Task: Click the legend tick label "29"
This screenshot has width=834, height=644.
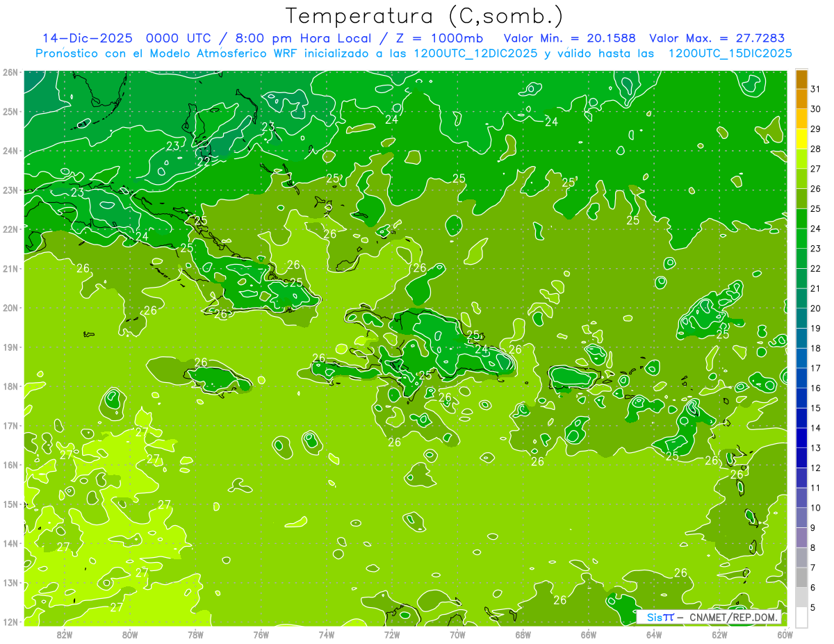Action: 815,129
